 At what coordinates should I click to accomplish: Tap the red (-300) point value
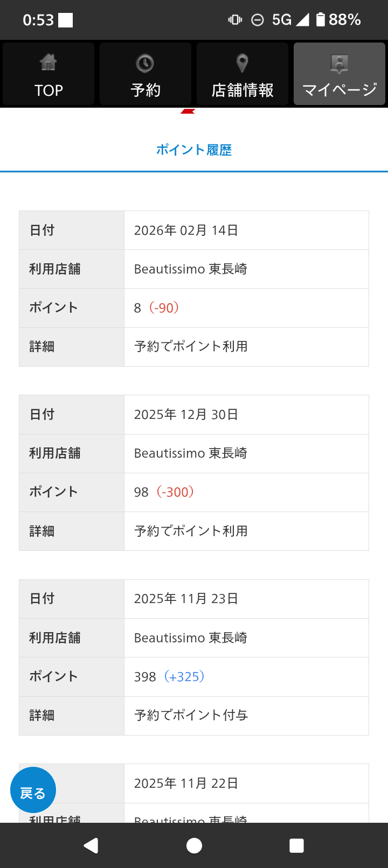(175, 492)
